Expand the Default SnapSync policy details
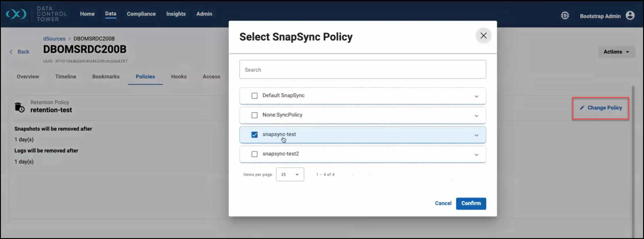 [476, 96]
